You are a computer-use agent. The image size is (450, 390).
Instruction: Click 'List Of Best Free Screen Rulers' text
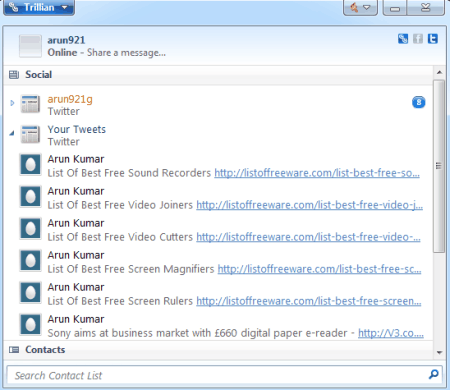120,301
